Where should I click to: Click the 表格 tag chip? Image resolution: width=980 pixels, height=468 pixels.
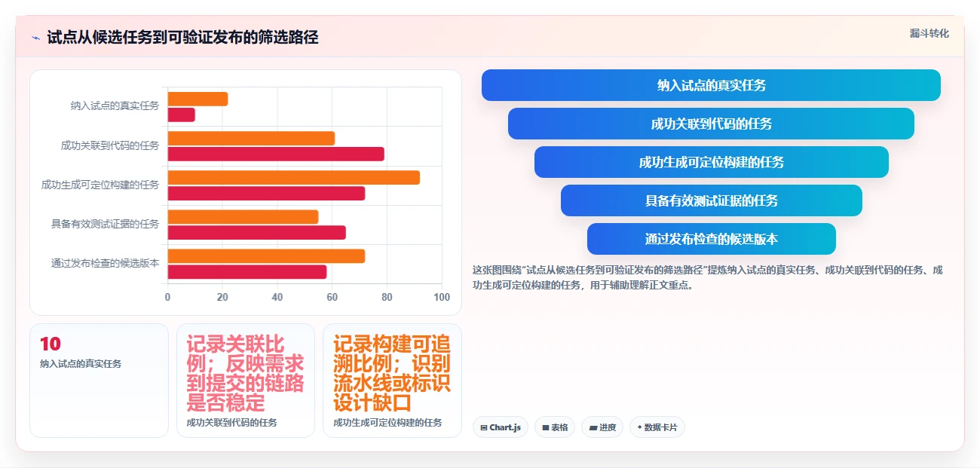(x=555, y=427)
